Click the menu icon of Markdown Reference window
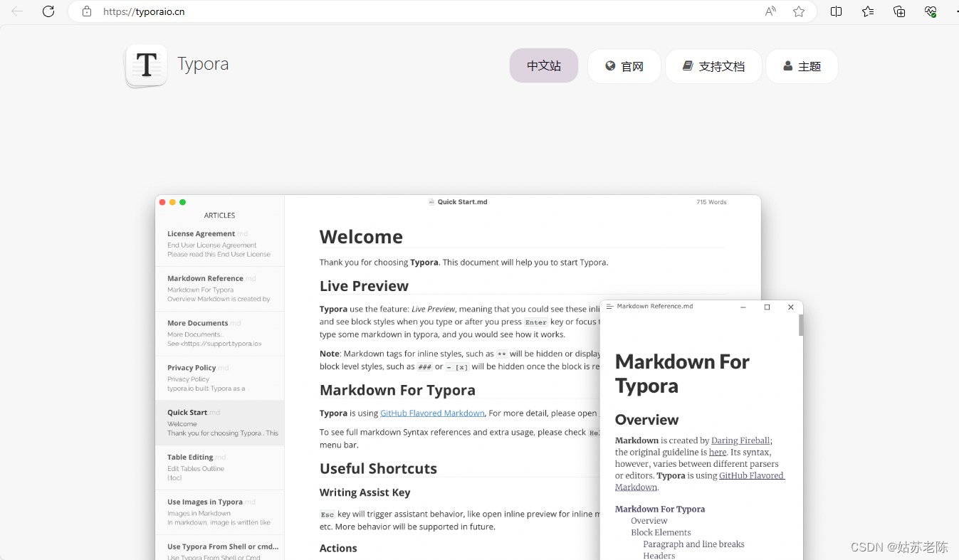 click(x=609, y=307)
